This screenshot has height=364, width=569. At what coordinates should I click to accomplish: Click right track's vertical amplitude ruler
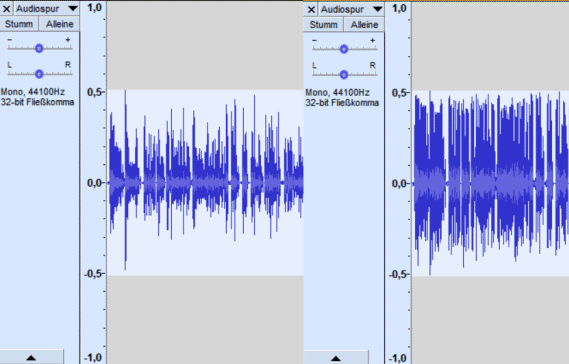coord(398,183)
